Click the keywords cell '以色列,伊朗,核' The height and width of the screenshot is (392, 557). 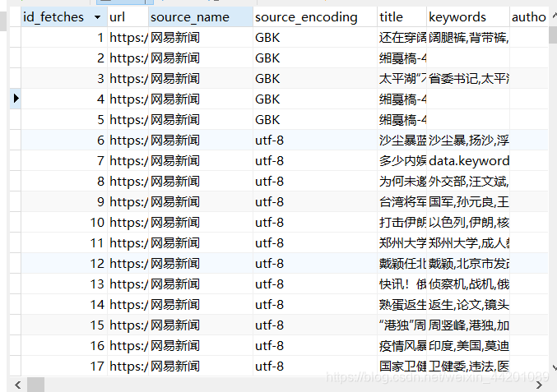(468, 223)
